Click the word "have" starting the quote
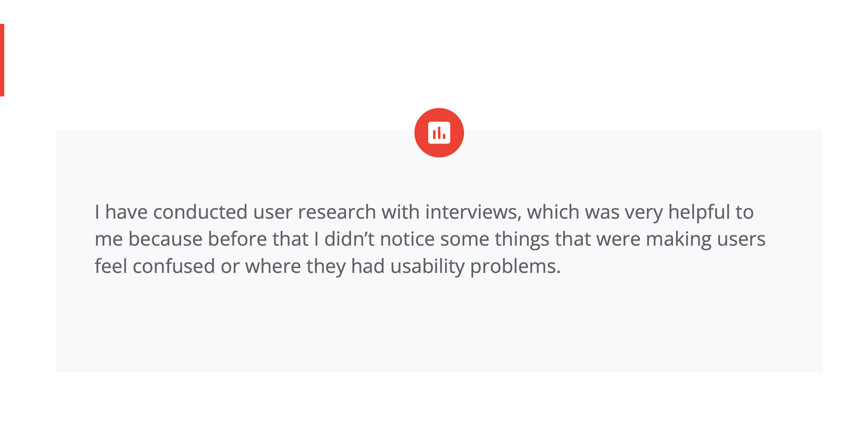 [126, 212]
